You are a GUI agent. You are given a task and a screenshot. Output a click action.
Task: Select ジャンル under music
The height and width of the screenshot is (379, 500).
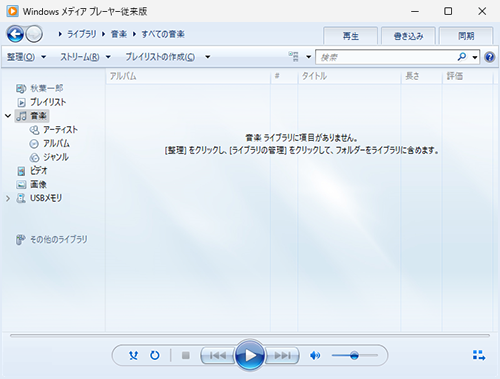(x=49, y=157)
